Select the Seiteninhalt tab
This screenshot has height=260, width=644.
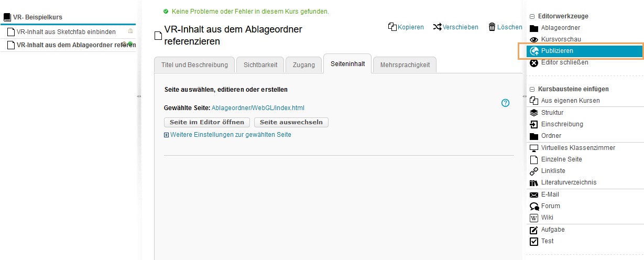tap(347, 64)
